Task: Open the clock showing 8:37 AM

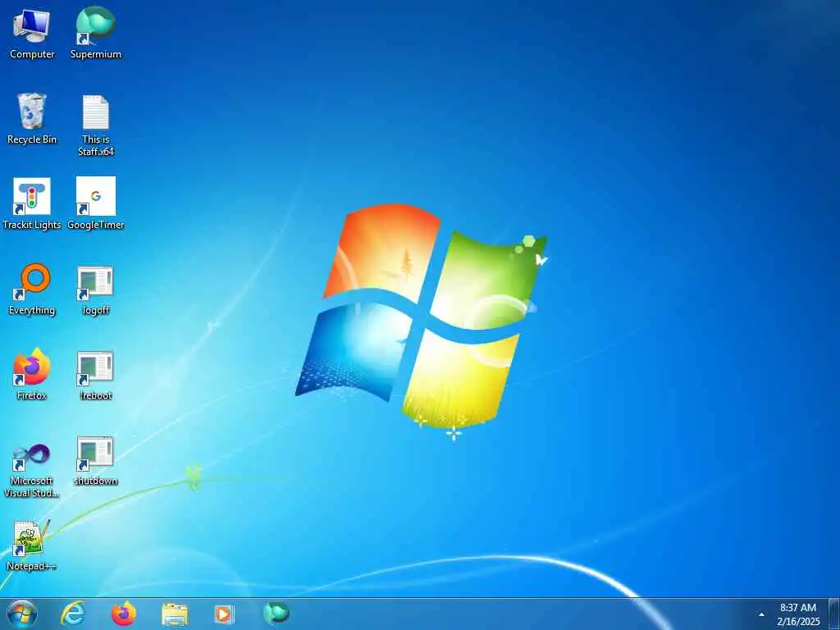Action: pyautogui.click(x=798, y=614)
